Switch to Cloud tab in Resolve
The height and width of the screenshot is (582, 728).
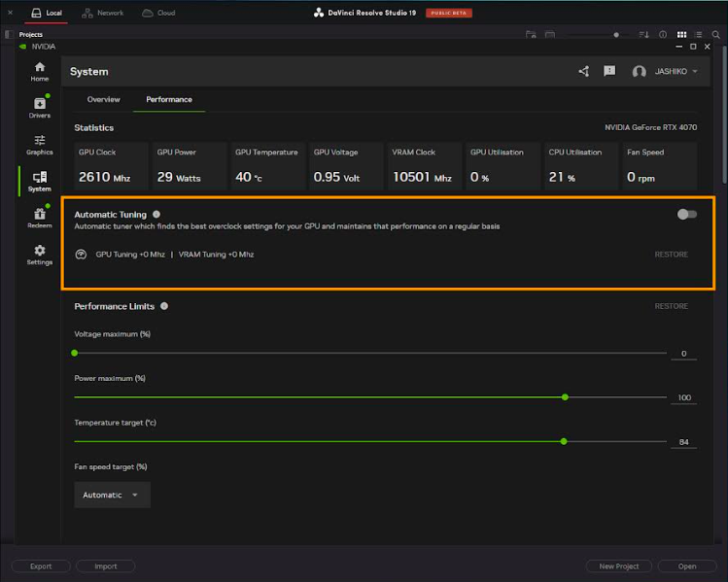pos(158,13)
